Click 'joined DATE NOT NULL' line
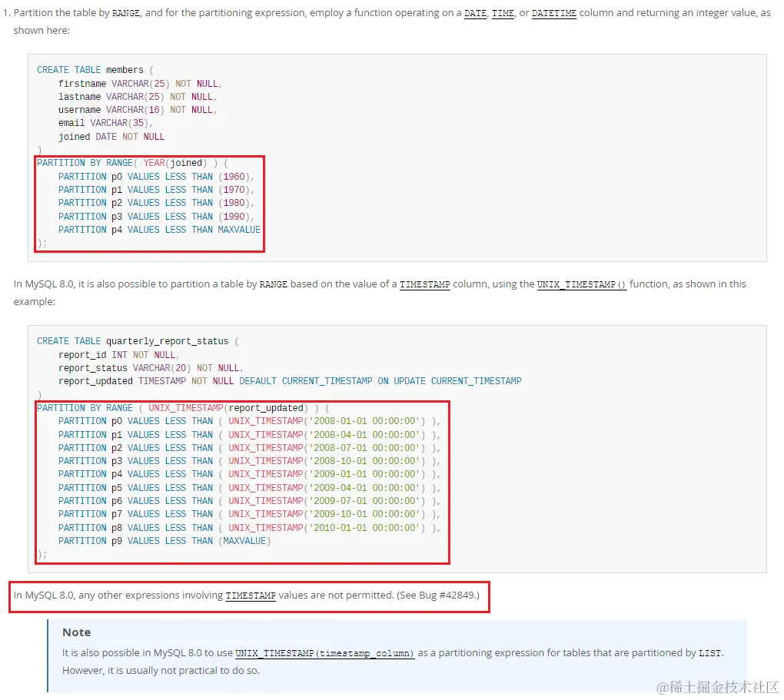Viewport: 784px width, 700px height. click(x=111, y=137)
